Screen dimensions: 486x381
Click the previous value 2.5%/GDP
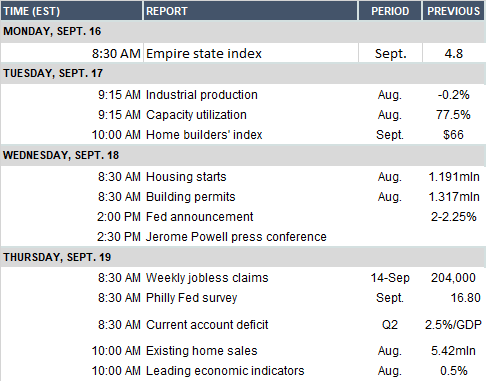[453, 325]
